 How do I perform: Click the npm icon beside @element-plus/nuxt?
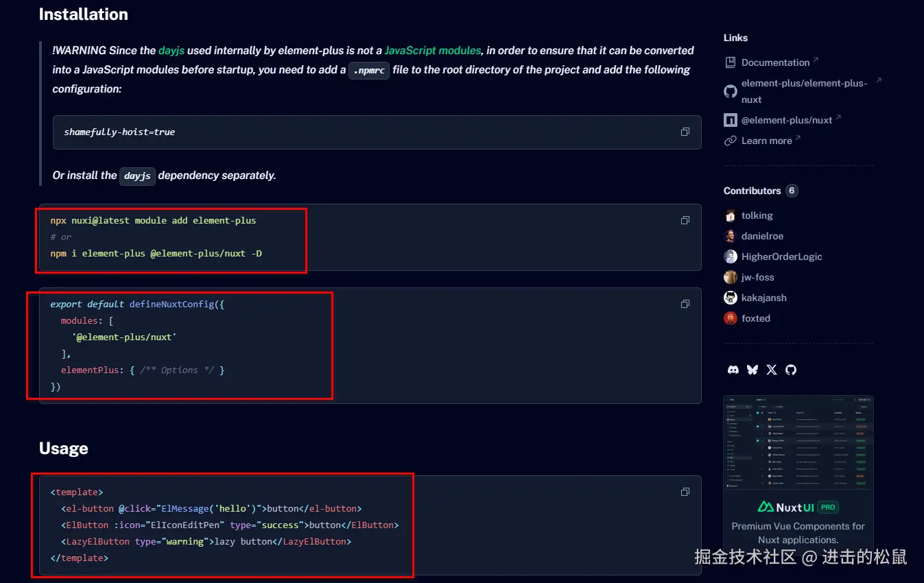click(731, 120)
